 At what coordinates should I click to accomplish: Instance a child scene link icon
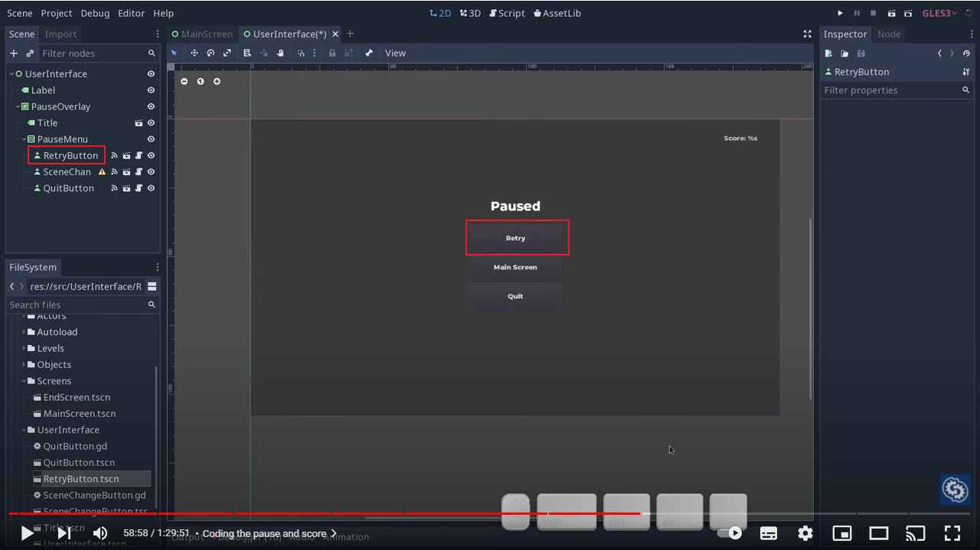point(30,54)
